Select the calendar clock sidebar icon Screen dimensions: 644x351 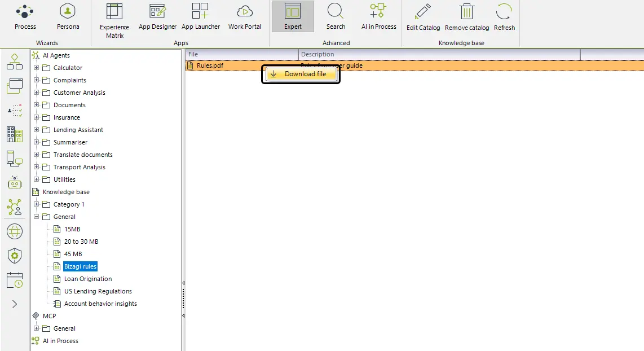tap(14, 280)
